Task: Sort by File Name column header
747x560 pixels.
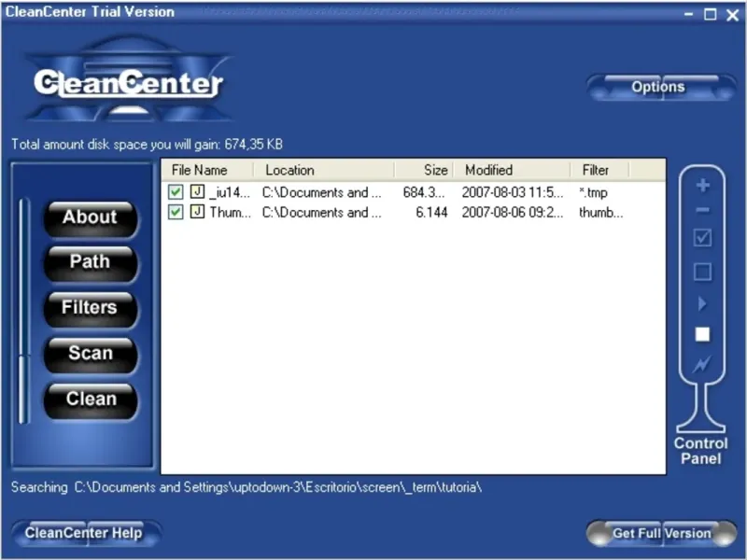Action: click(x=207, y=170)
